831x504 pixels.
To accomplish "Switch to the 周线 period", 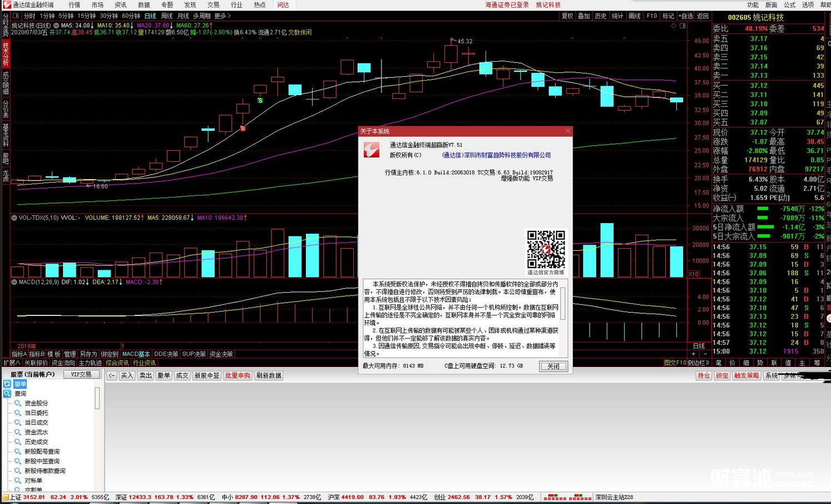I will [166, 16].
